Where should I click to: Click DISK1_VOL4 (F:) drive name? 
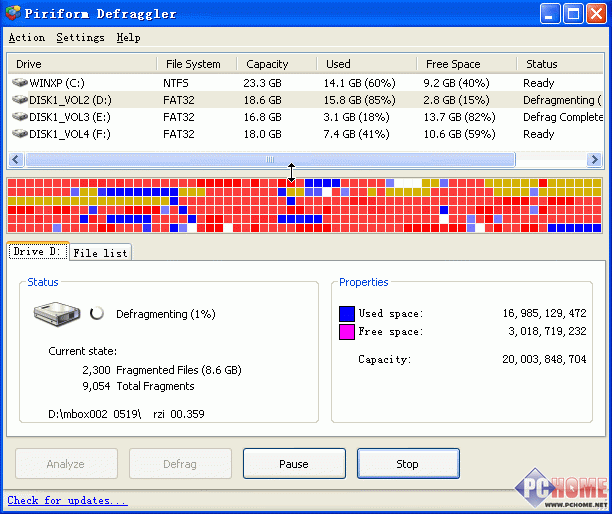point(70,135)
